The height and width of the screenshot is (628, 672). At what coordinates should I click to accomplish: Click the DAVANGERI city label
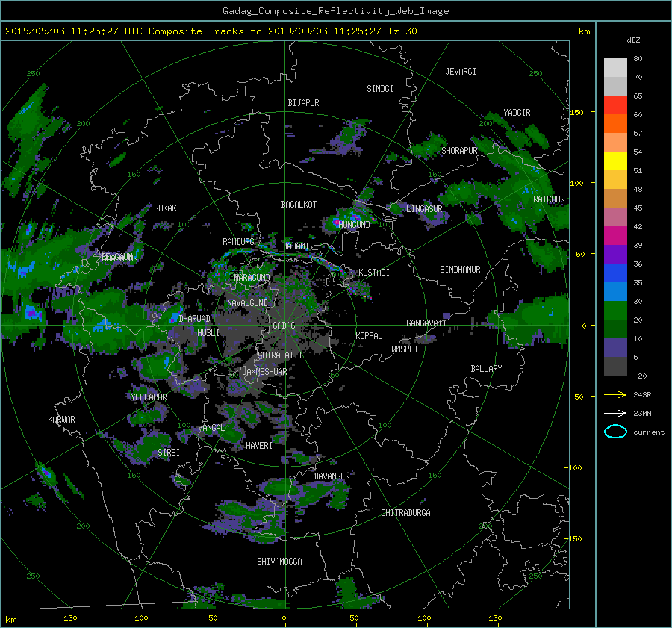pyautogui.click(x=334, y=476)
